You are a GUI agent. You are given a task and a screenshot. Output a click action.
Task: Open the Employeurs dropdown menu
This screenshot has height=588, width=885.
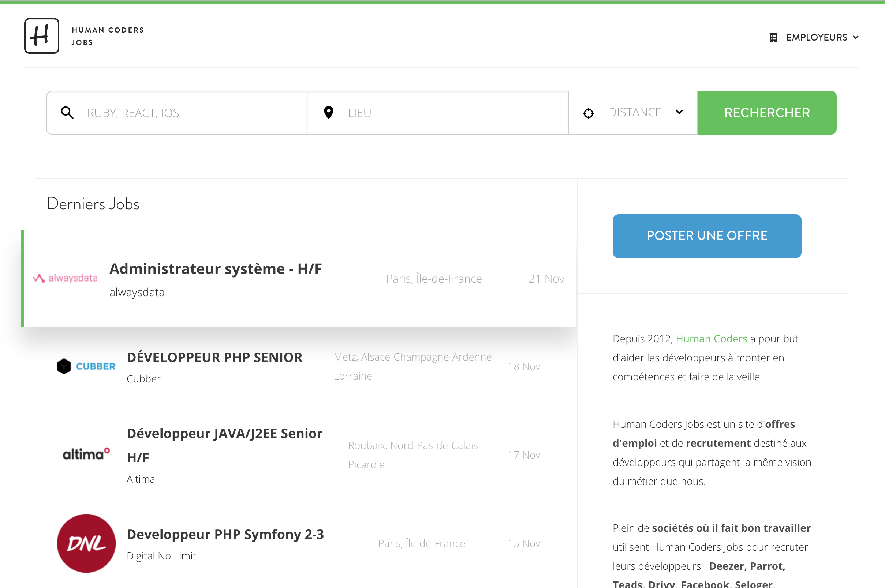point(817,38)
